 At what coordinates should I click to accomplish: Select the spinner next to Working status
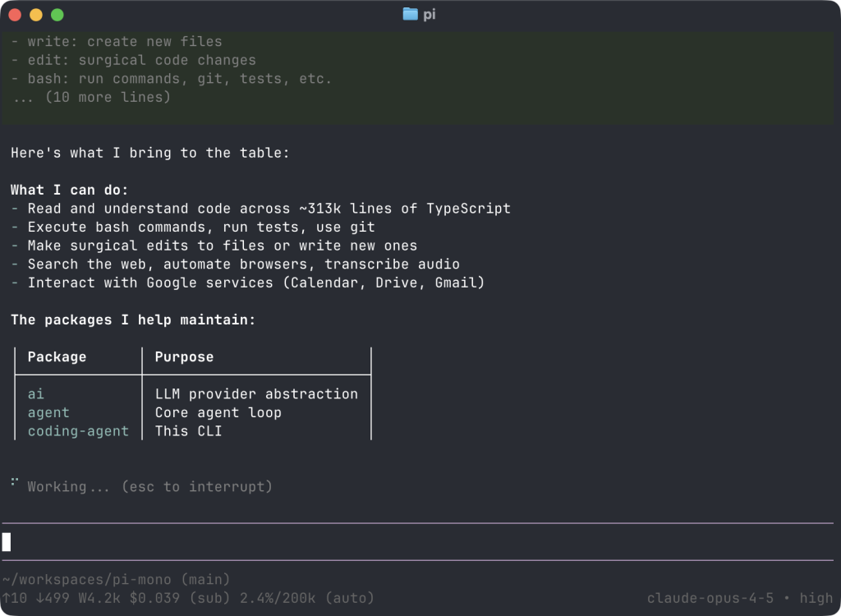12,485
